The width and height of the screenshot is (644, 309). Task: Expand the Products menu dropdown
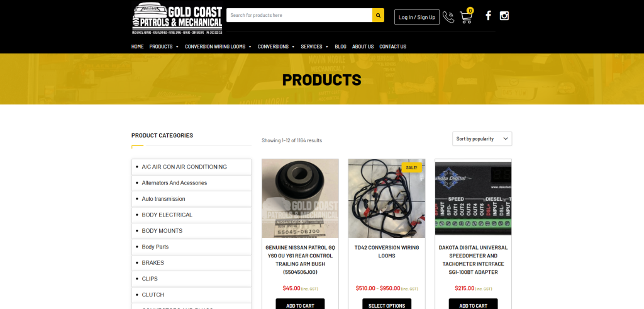coord(164,47)
